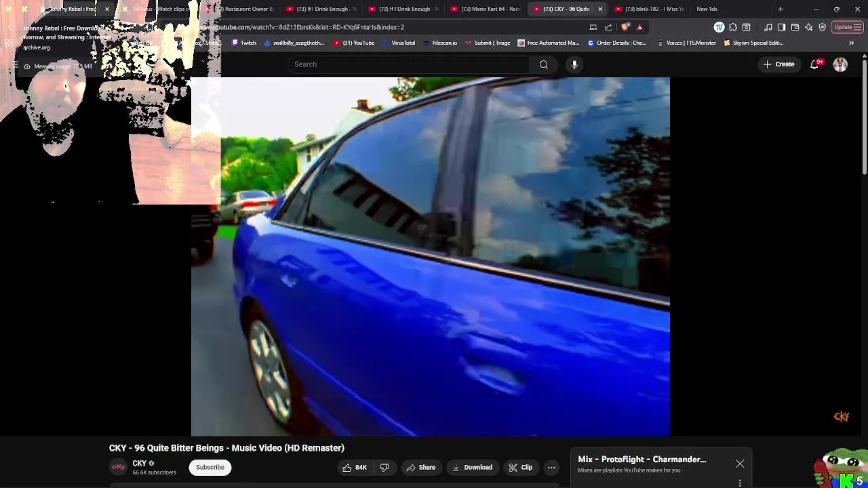Image resolution: width=868 pixels, height=488 pixels.
Task: Click the screenshot capture extension icon
Action: click(747, 27)
